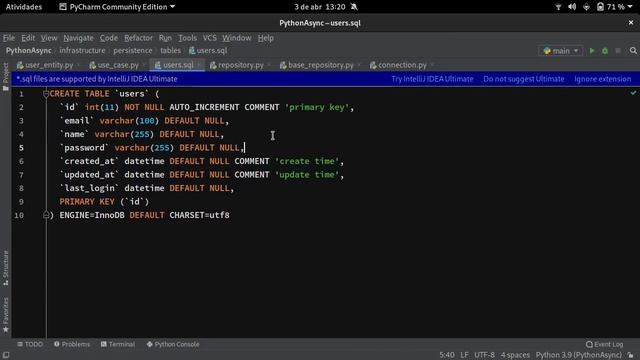Open the Navigate menu
This screenshot has height=360, width=640.
(x=78, y=38)
